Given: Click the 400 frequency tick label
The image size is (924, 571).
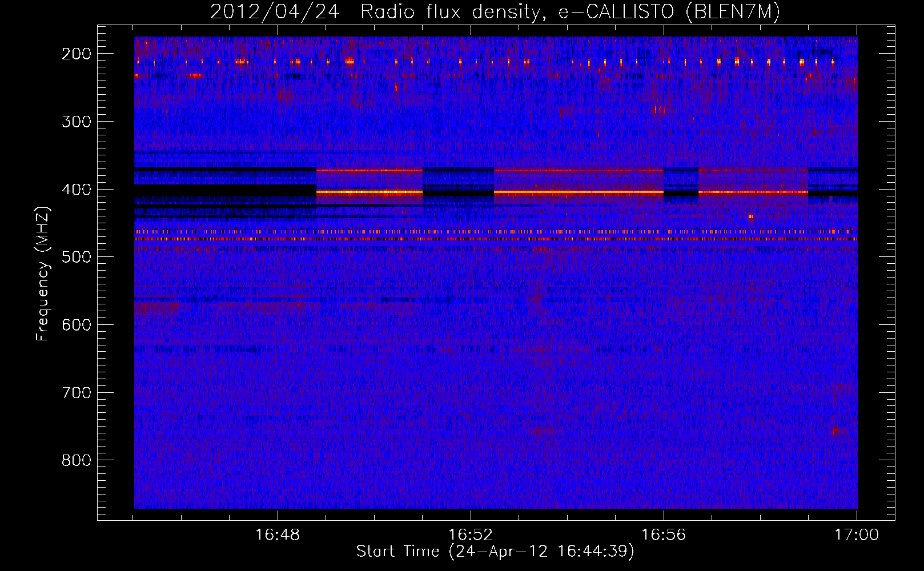Looking at the screenshot, I should tap(77, 190).
